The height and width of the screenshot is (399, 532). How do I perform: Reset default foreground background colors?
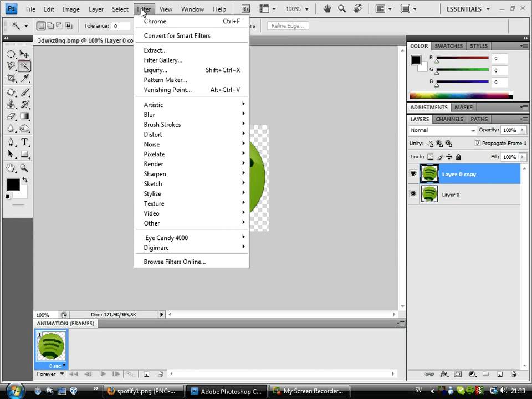pyautogui.click(x=8, y=196)
